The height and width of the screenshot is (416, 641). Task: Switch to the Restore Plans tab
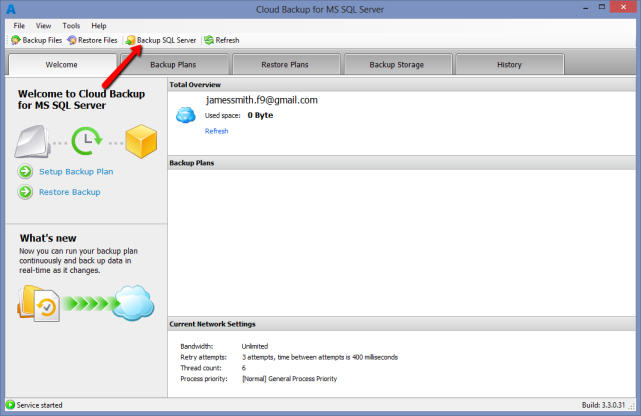pos(285,65)
